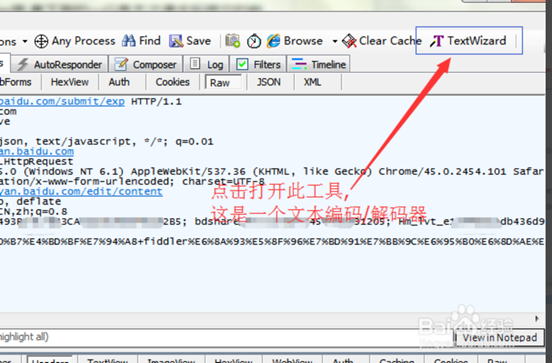Click the horizontal scrollbar right arrow
The image size is (552, 363).
(537, 319)
